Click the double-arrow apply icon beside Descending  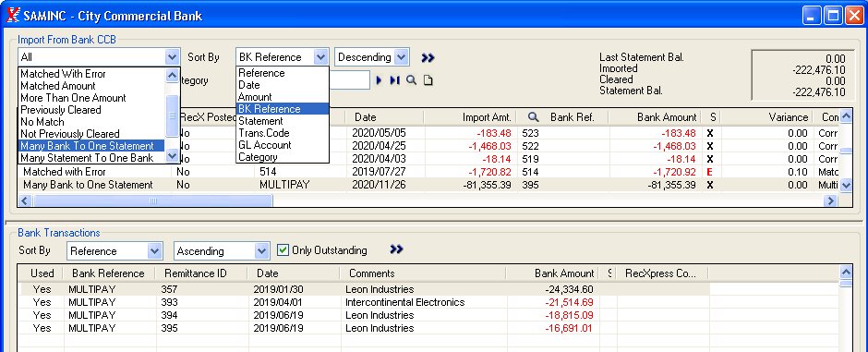(428, 57)
